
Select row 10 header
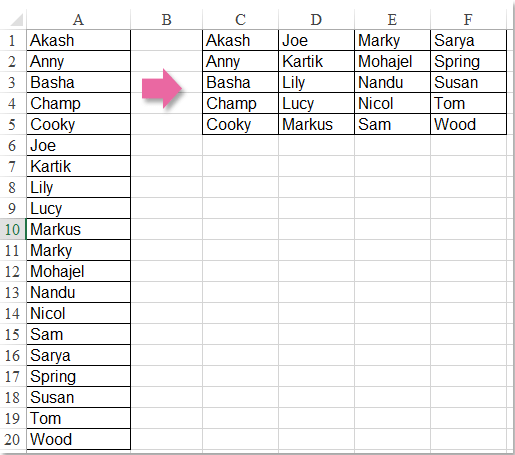(x=13, y=229)
